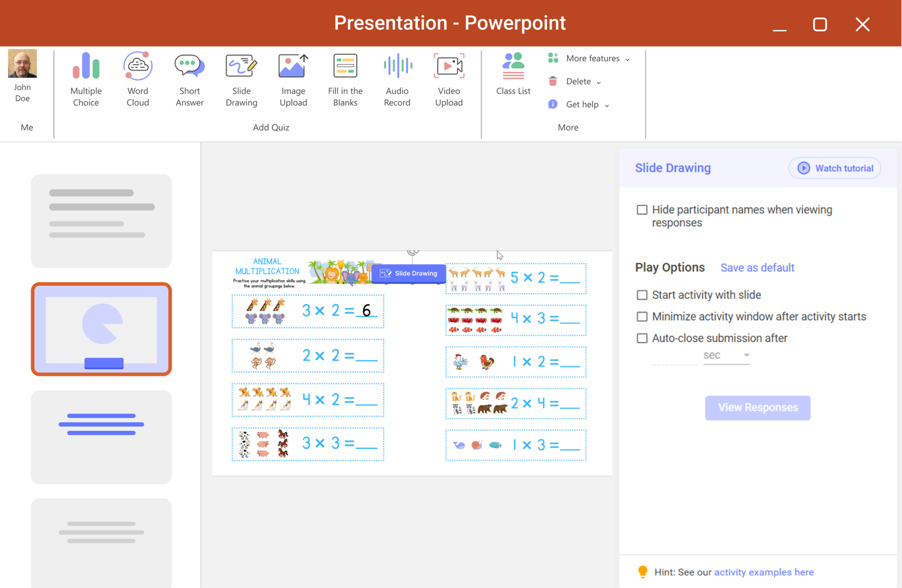
Task: Expand the Get help options
Action: tap(607, 104)
